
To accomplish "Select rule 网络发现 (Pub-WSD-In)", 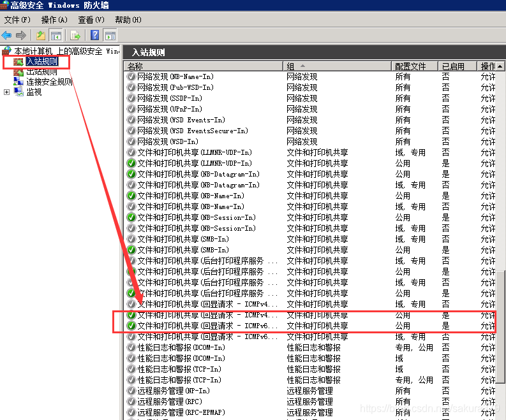I will [175, 87].
